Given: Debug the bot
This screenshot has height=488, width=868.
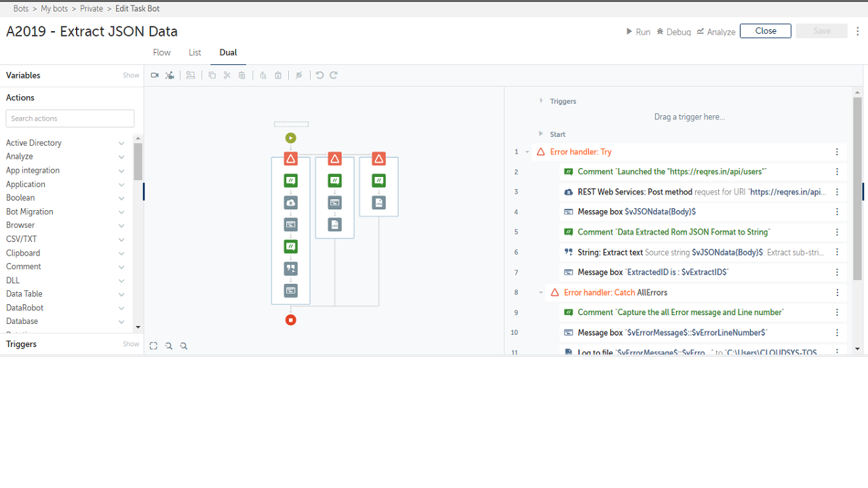Looking at the screenshot, I should [674, 32].
